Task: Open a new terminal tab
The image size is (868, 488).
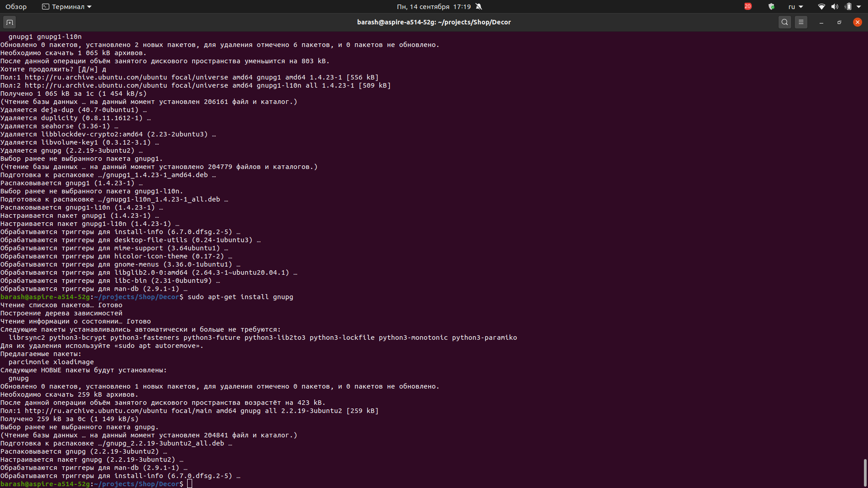Action: [x=9, y=22]
